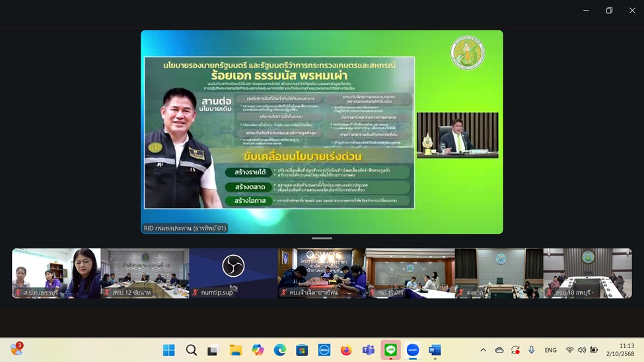Viewport: 644px width, 362px height.
Task: Open the Dell app in taskbar
Action: tap(324, 350)
